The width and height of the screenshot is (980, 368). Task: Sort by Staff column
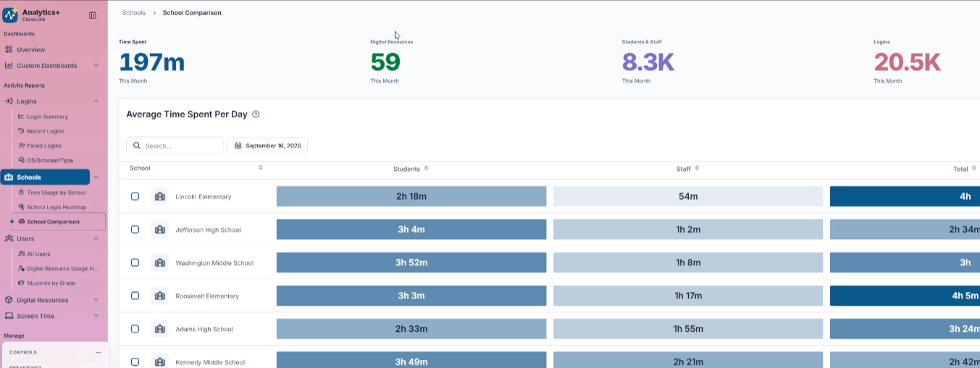pyautogui.click(x=697, y=168)
